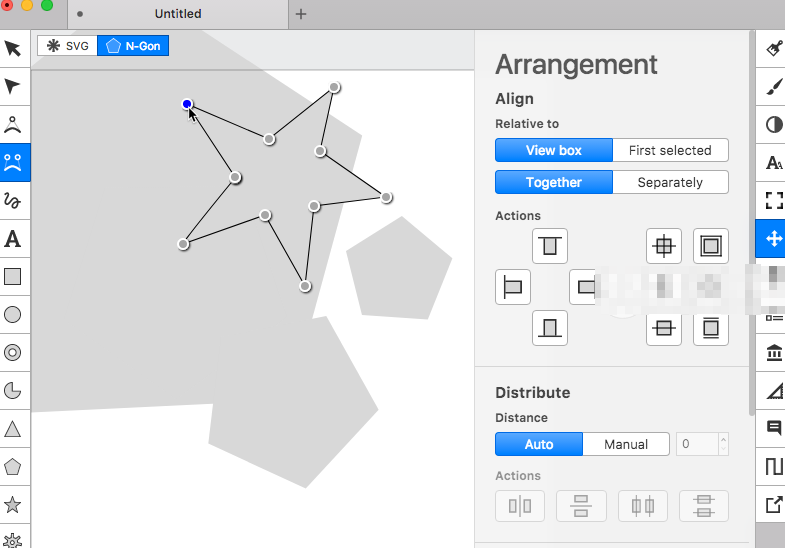Select N-Gon in the breadcrumb bar
The width and height of the screenshot is (785, 548).
tap(133, 46)
